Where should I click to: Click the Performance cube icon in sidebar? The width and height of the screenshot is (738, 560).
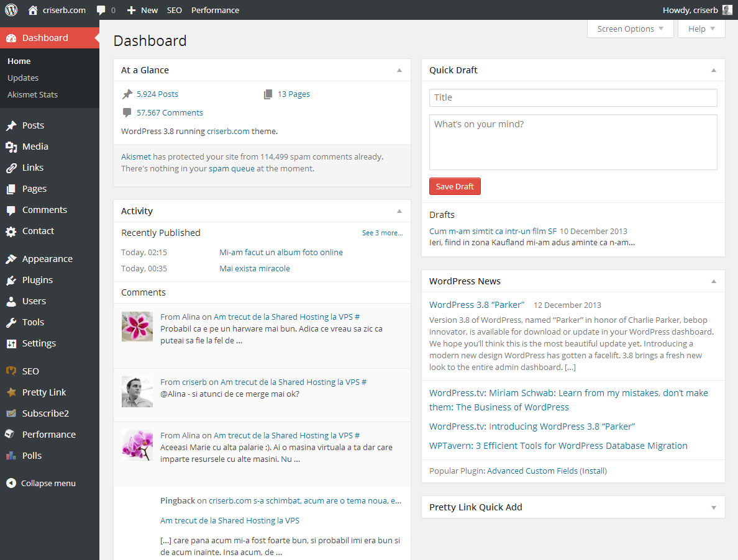tap(10, 435)
